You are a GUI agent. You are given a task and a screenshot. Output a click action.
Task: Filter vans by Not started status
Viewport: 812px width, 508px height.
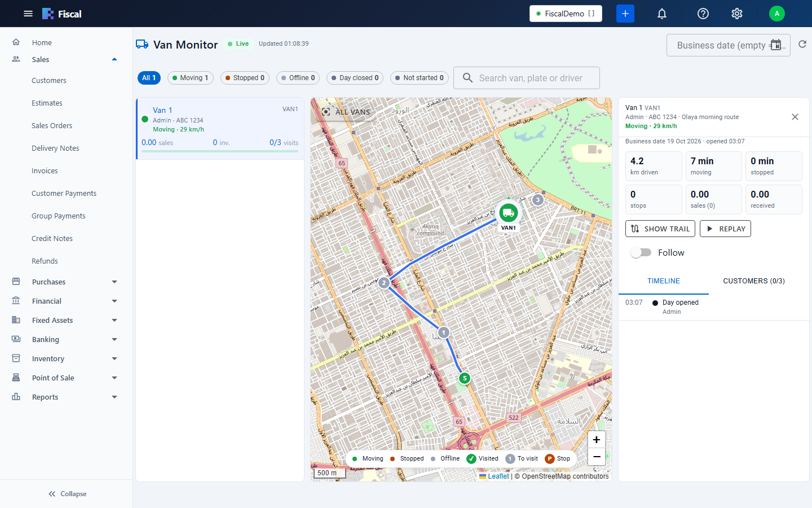coord(420,78)
